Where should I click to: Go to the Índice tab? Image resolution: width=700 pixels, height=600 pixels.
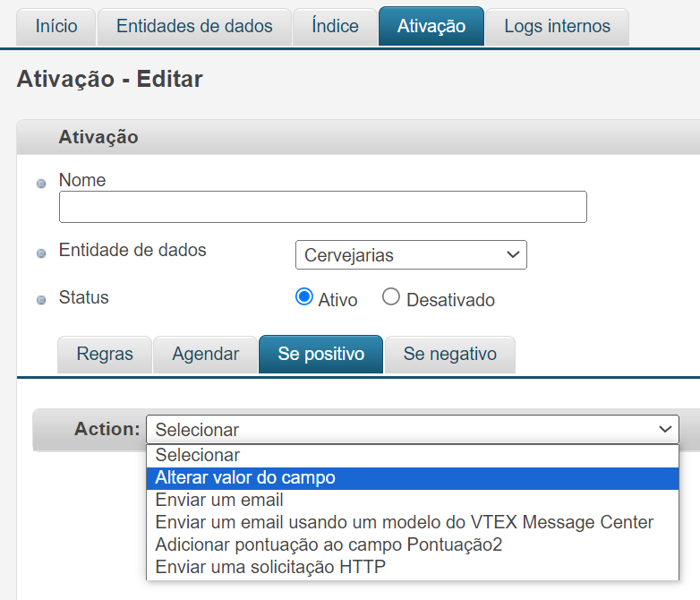point(335,26)
